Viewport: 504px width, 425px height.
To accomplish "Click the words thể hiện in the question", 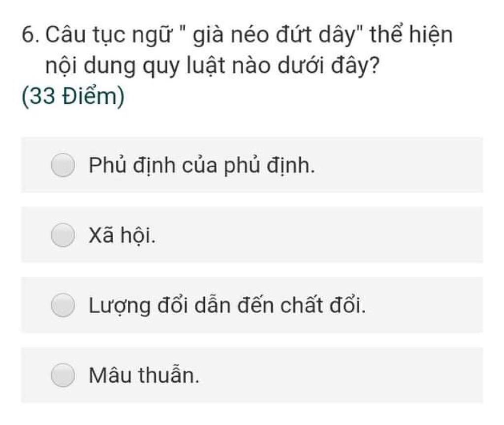I will 411,35.
